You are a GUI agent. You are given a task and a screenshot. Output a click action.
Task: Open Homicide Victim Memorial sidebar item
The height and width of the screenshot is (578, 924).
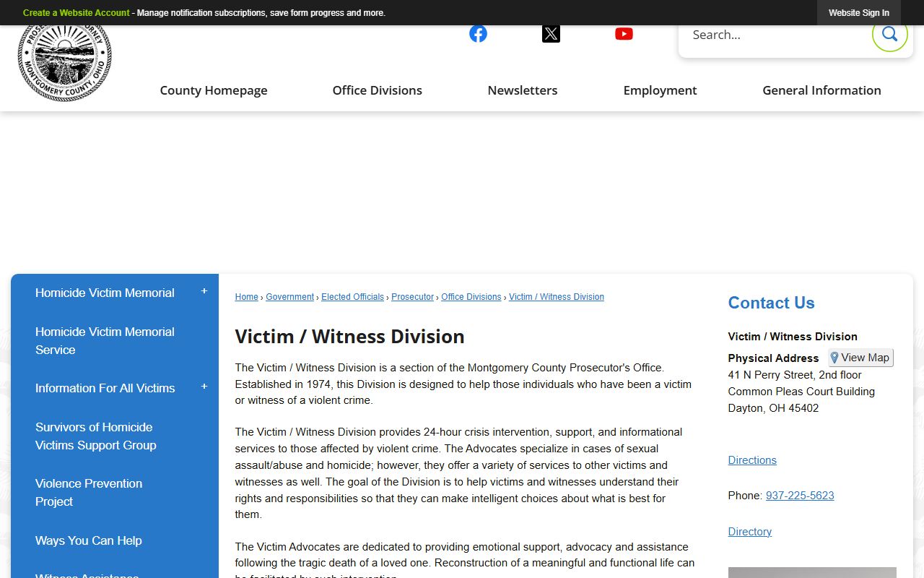pyautogui.click(x=105, y=293)
